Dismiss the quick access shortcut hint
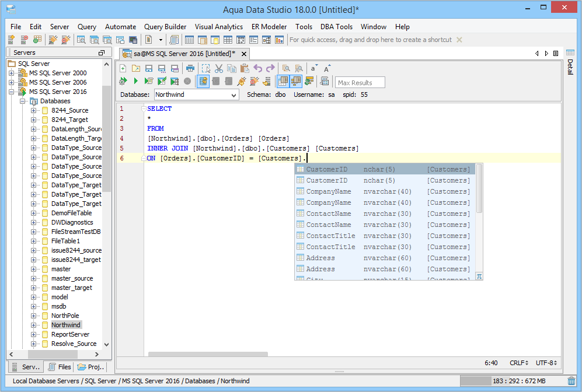 459,40
